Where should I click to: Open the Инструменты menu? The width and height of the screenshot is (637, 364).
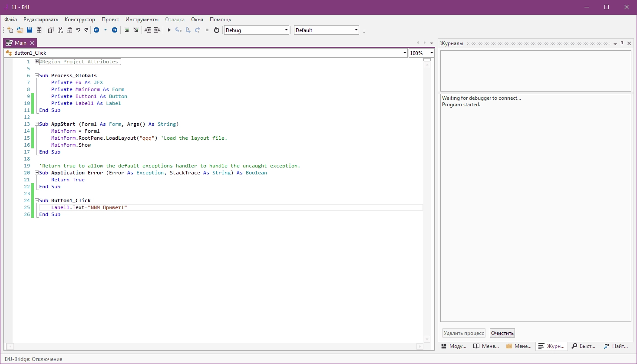[x=142, y=20]
